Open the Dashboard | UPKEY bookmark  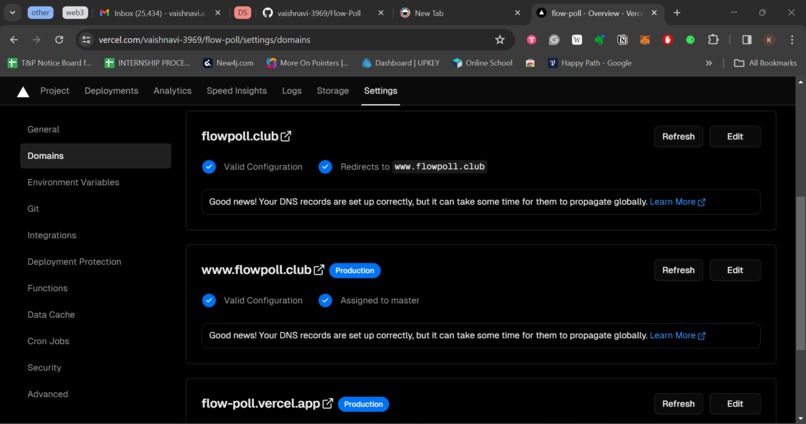pyautogui.click(x=401, y=63)
